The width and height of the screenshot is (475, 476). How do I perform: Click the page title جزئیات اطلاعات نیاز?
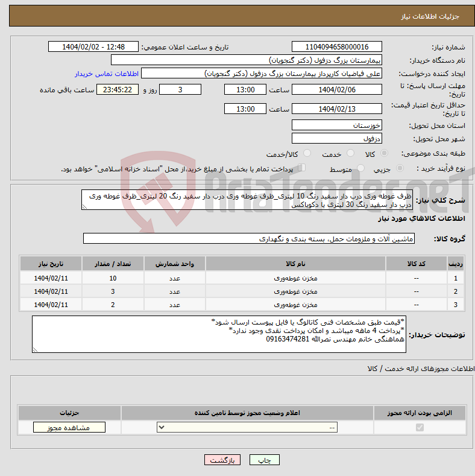tap(430, 16)
